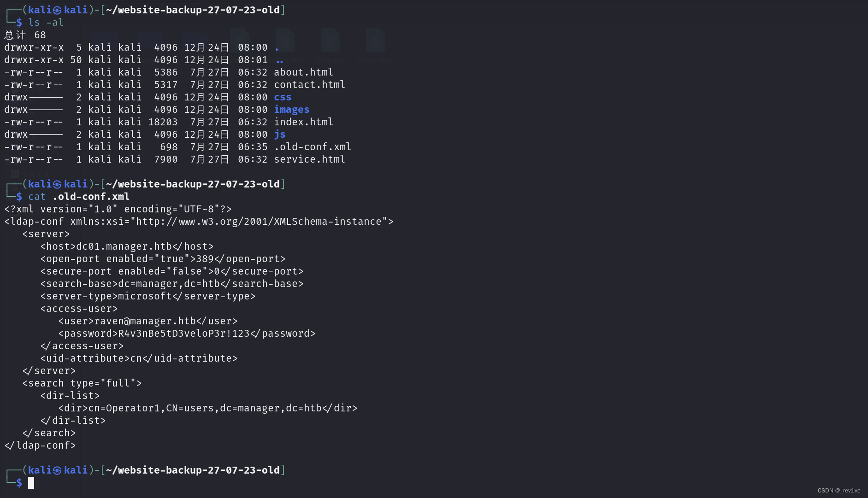The image size is (868, 498).
Task: Click the closing </access-user> tag
Action: (82, 346)
